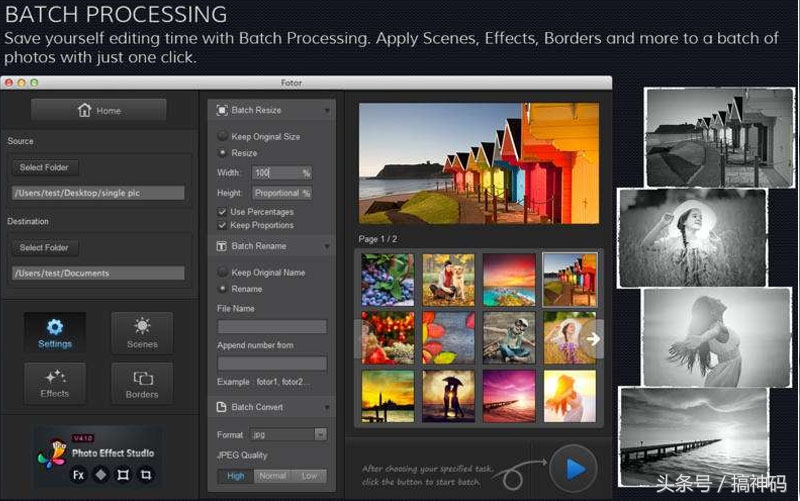This screenshot has width=800, height=501.
Task: Open the Borders panel
Action: tap(142, 383)
